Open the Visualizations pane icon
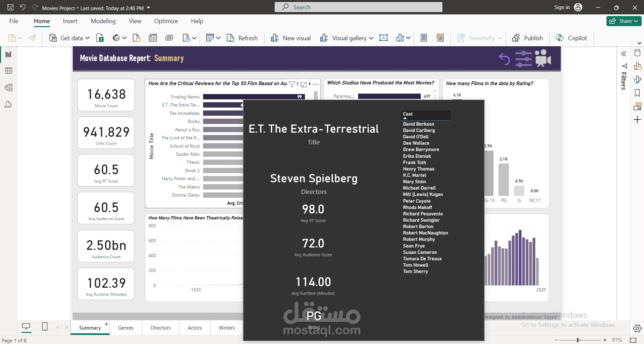Image resolution: width=644 pixels, height=344 pixels. [x=637, y=66]
